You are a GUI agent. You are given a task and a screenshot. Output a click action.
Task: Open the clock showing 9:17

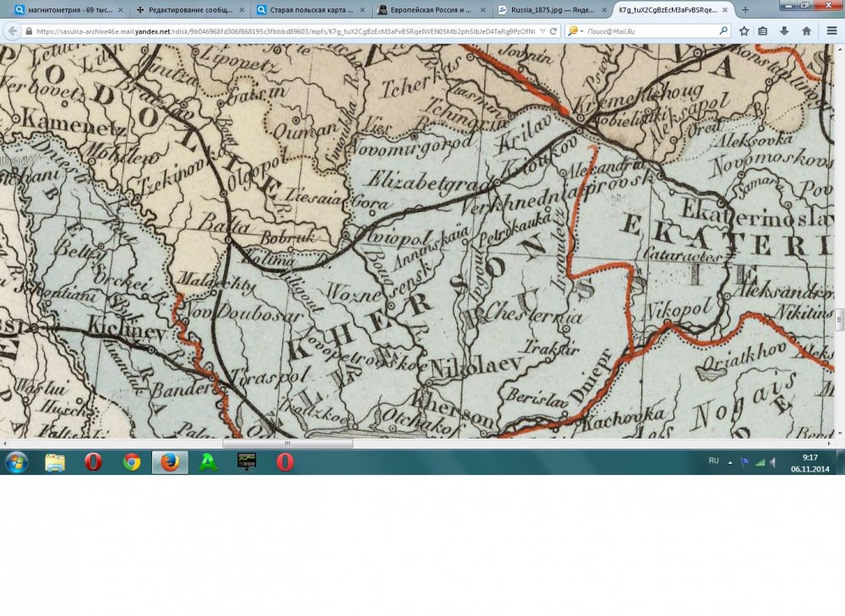click(810, 463)
